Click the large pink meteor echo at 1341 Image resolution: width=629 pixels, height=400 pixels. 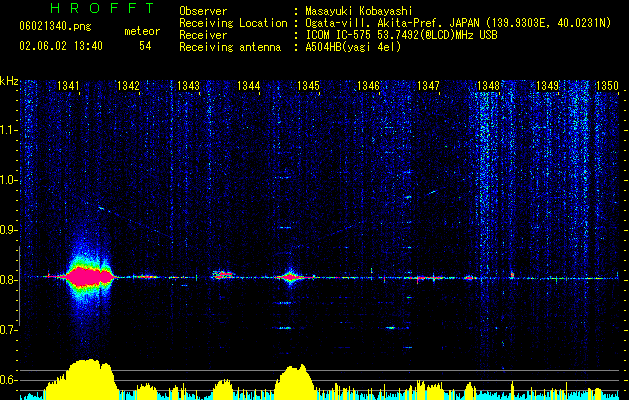coord(89,277)
